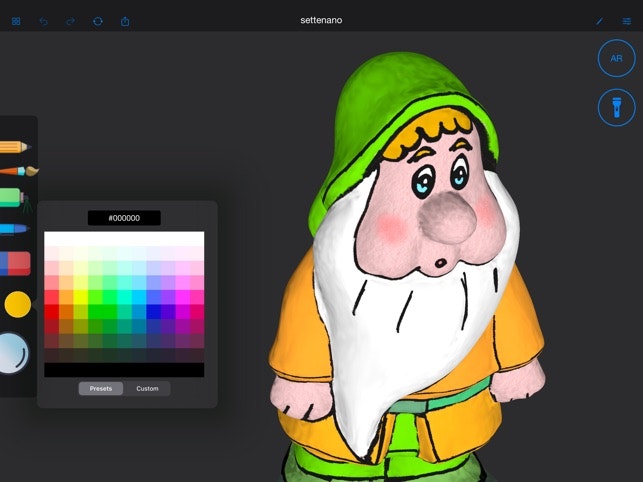Open the share export icon
Screen dimensions: 643x482
(x=125, y=21)
